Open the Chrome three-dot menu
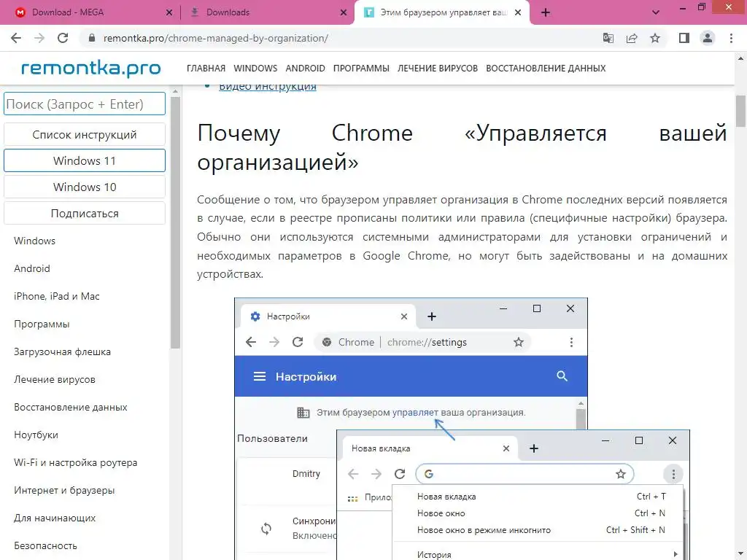This screenshot has width=747, height=560. tap(731, 38)
